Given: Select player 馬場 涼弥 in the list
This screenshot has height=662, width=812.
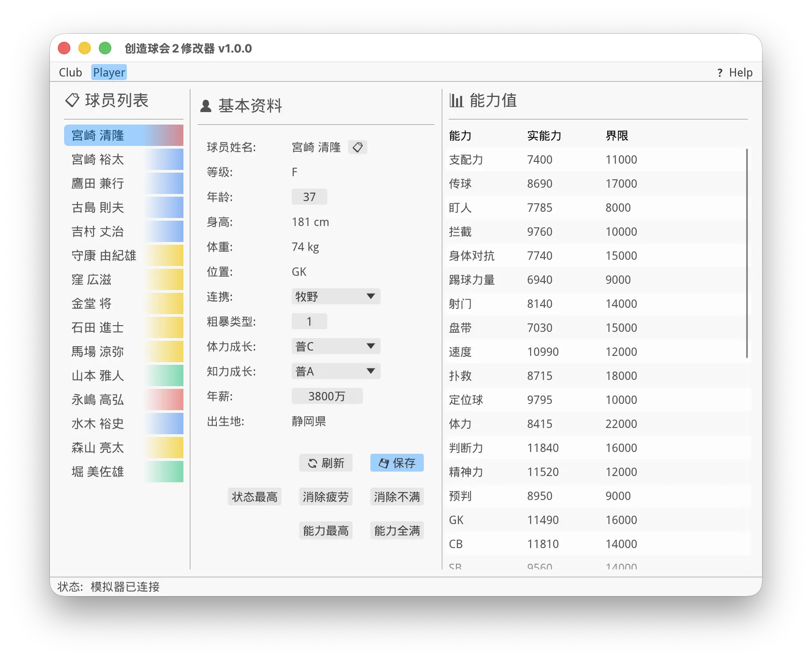Looking at the screenshot, I should pos(124,351).
